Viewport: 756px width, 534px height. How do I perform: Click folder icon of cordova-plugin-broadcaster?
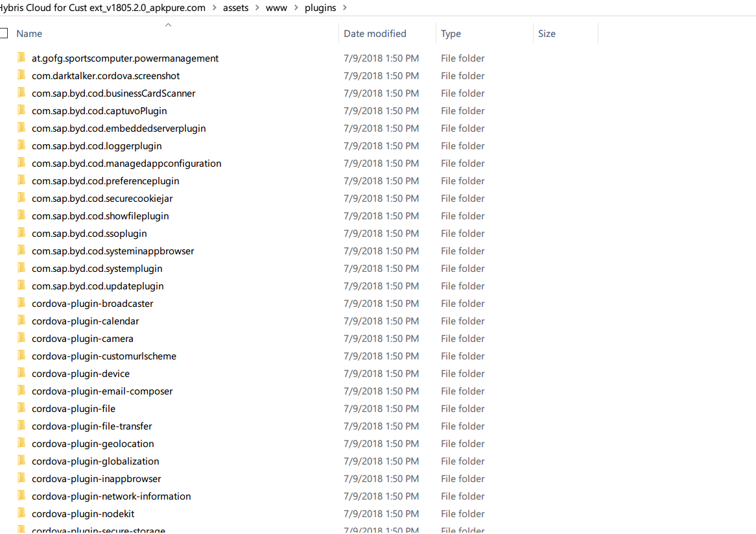pos(21,303)
